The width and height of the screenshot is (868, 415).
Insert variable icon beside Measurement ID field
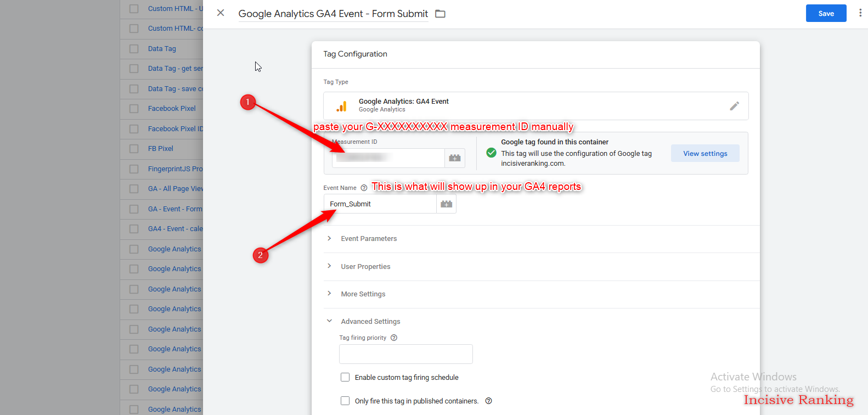[455, 158]
